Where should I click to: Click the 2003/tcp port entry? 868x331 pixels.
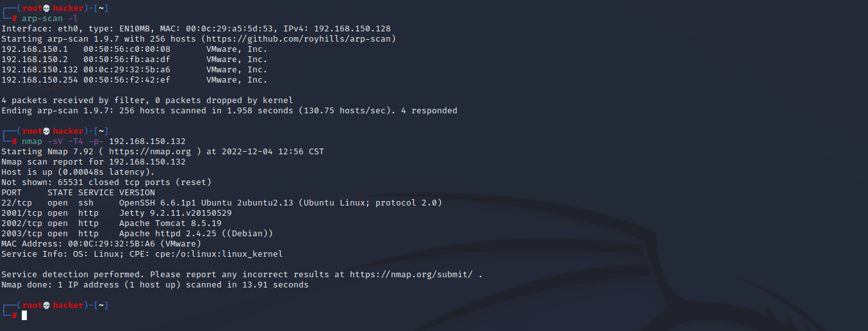[19, 234]
